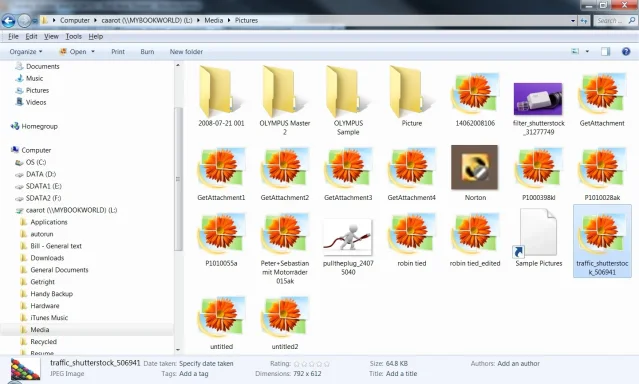Click the change view icon
Image resolution: width=639 pixels, height=384 pixels.
click(x=575, y=51)
